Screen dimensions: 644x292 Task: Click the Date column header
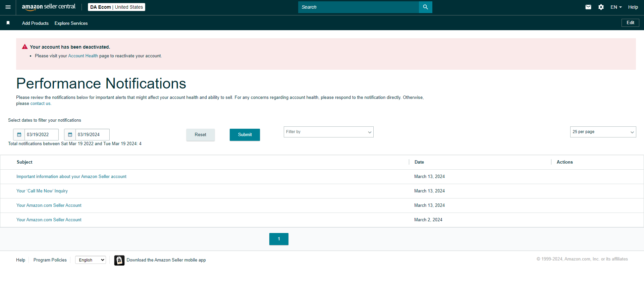[419, 162]
